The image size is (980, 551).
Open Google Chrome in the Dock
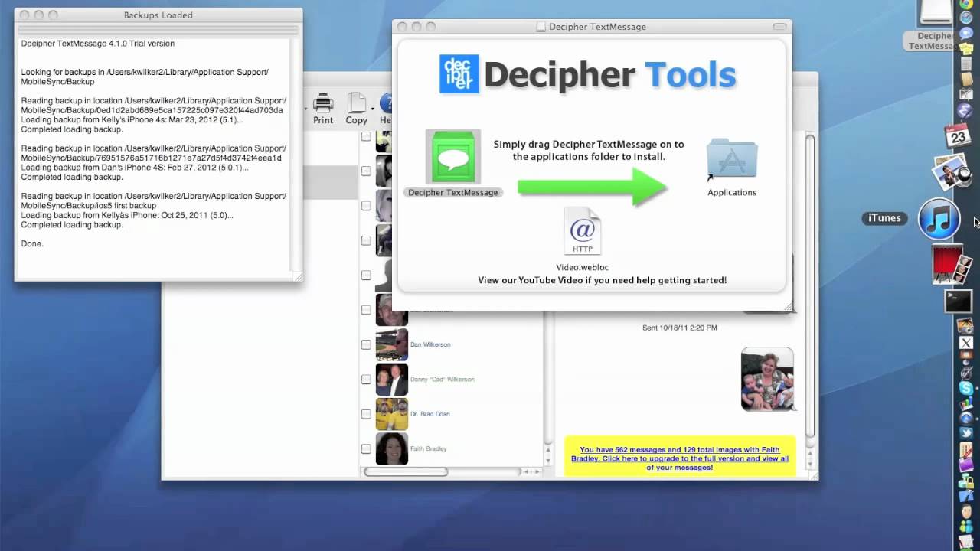[965, 5]
